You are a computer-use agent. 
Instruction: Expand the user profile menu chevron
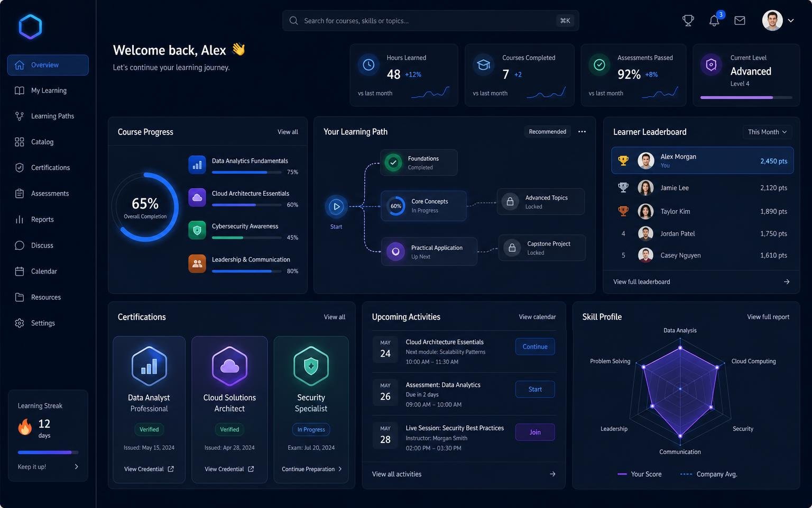coord(791,21)
